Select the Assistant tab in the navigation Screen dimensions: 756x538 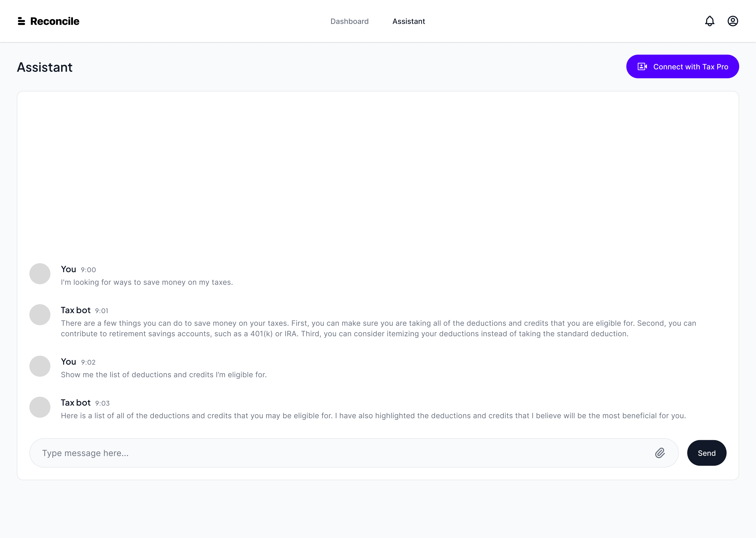[x=408, y=21]
